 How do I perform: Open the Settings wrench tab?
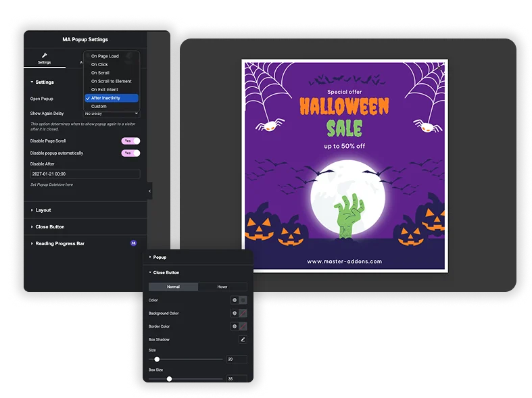(44, 58)
